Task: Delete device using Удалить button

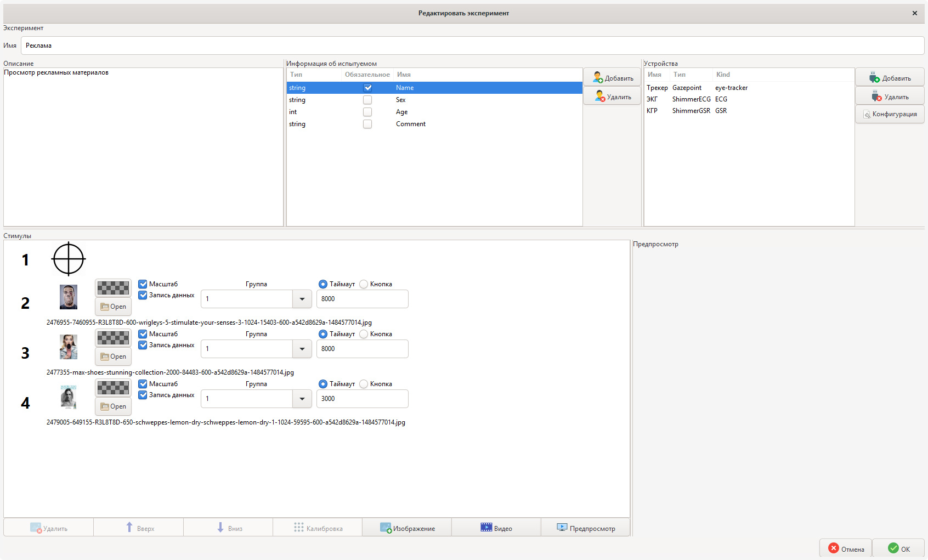Action: [890, 97]
